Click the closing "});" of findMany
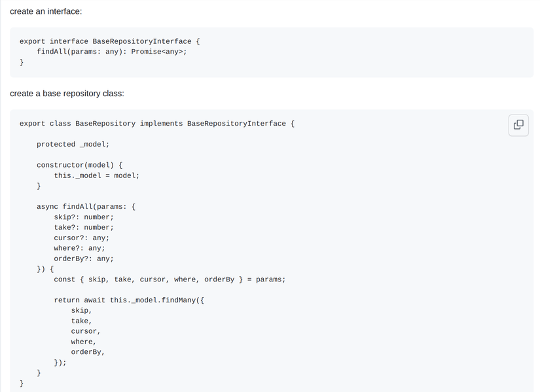The height and width of the screenshot is (392, 540). (60, 363)
